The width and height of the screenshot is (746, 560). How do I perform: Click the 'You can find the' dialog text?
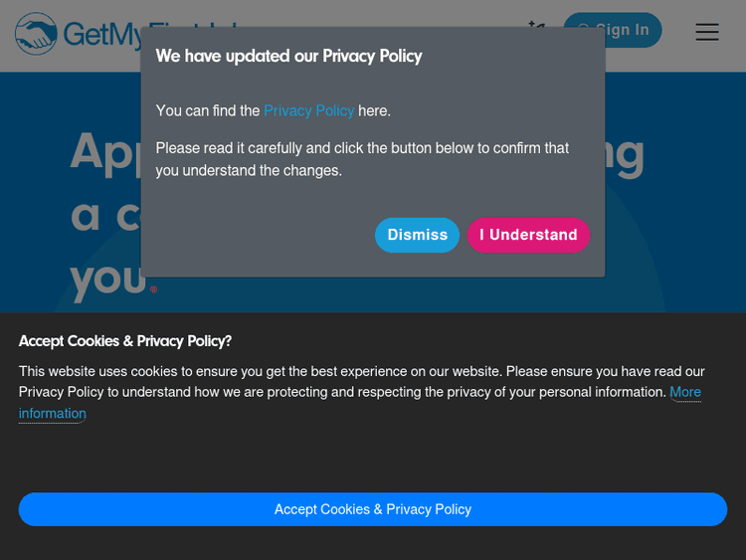[207, 110]
